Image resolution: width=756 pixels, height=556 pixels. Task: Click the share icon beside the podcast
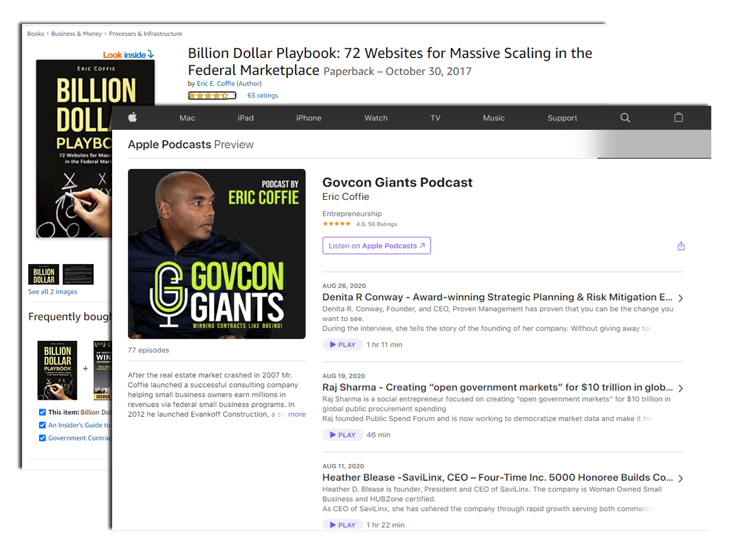(681, 246)
